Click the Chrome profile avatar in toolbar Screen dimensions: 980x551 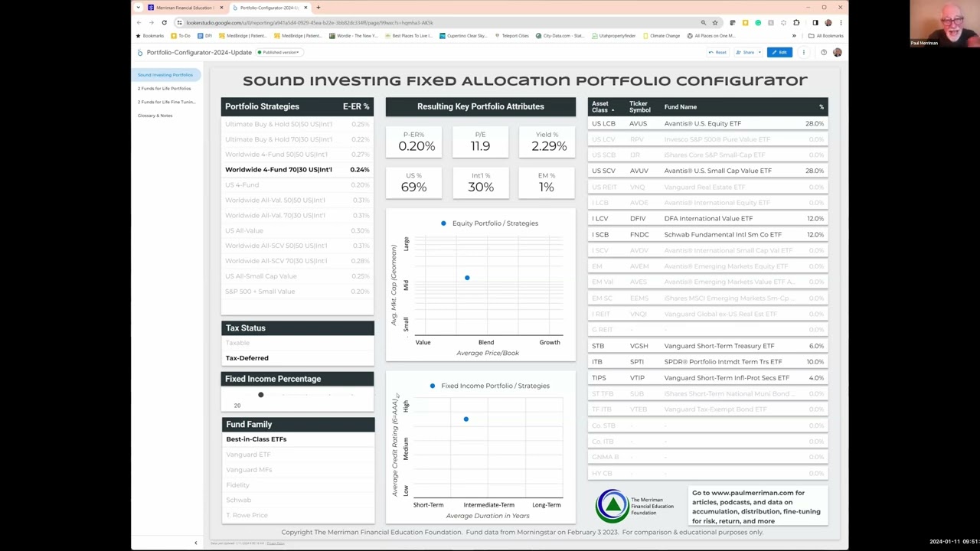[828, 23]
